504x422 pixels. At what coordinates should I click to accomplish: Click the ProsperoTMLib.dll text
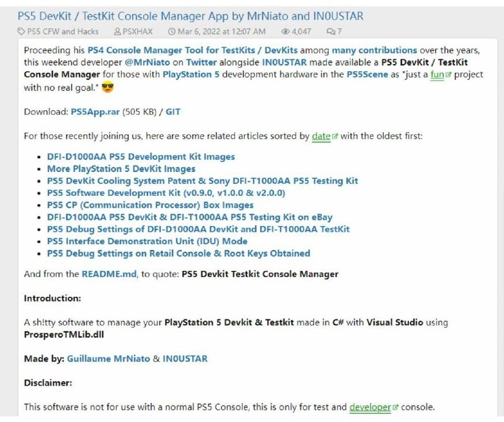[x=64, y=335]
